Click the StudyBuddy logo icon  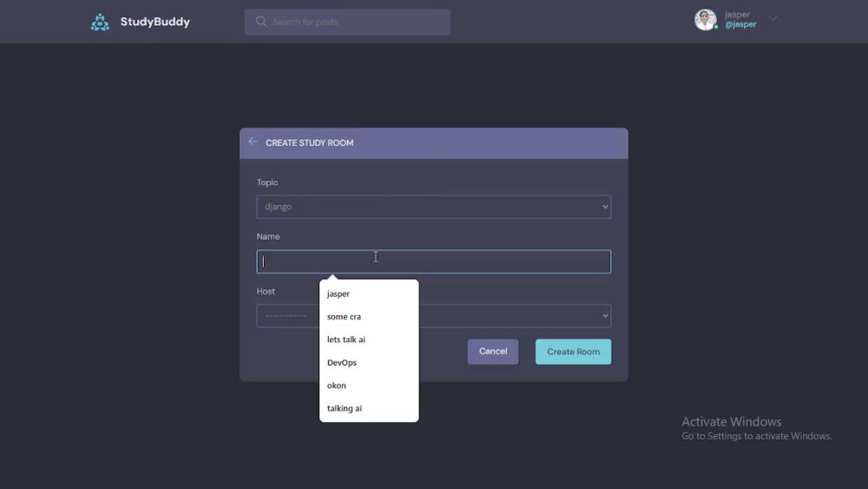100,23
